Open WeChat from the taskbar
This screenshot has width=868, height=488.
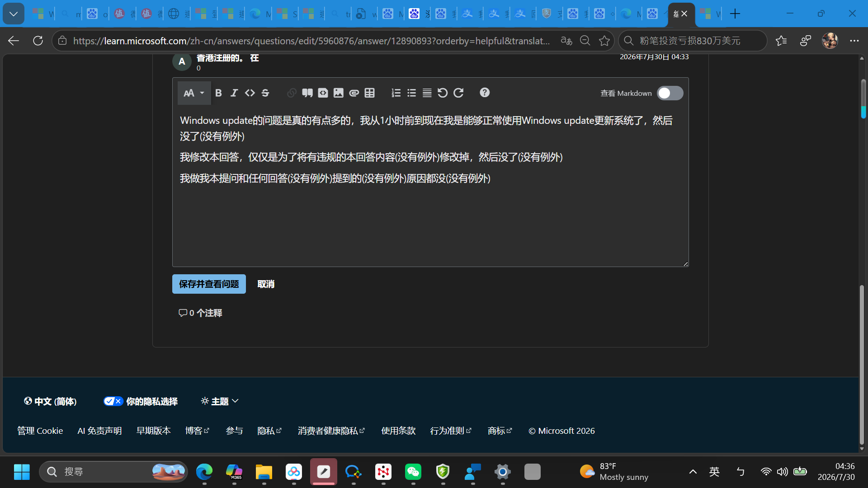pos(413,472)
